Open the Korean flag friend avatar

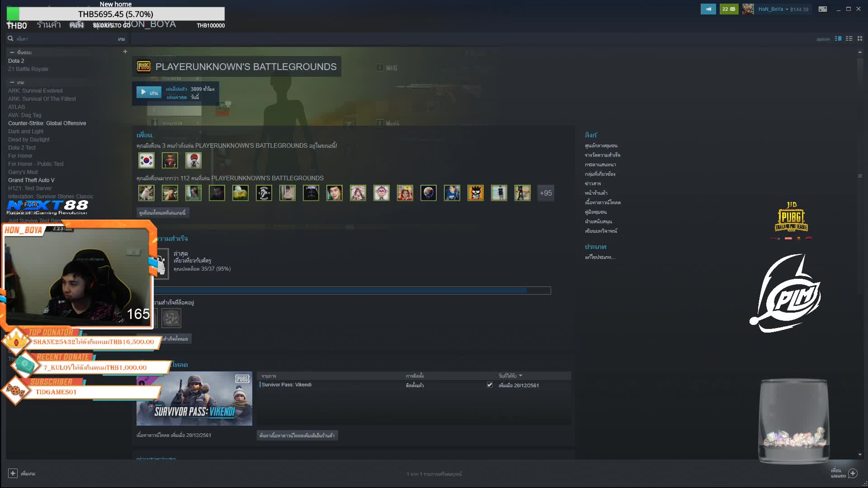[x=146, y=160]
